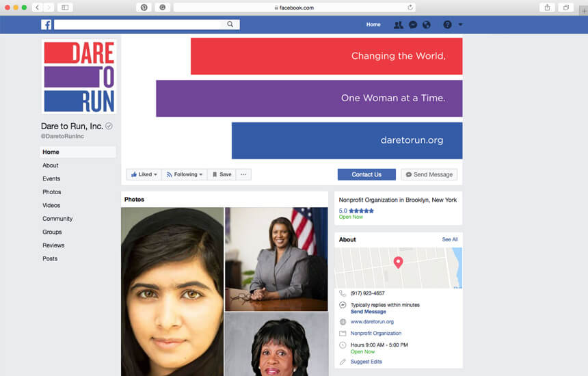Open Photos in the page sidebar
This screenshot has height=376, width=588.
tap(52, 192)
